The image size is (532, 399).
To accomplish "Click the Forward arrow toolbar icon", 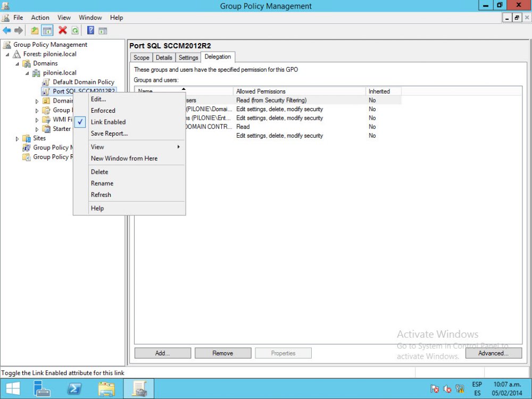I will point(19,30).
